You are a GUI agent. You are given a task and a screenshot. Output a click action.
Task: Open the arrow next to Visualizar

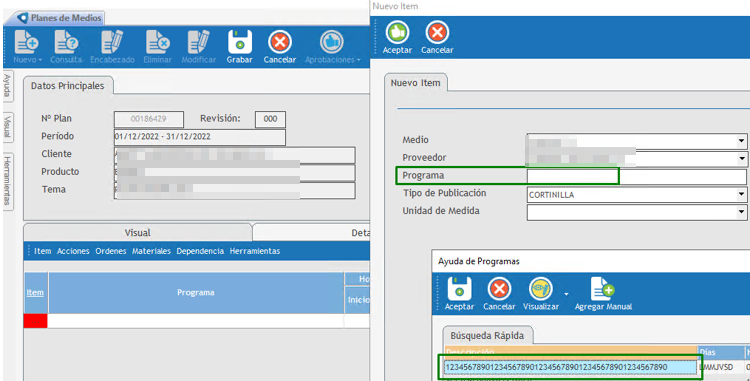(x=566, y=294)
